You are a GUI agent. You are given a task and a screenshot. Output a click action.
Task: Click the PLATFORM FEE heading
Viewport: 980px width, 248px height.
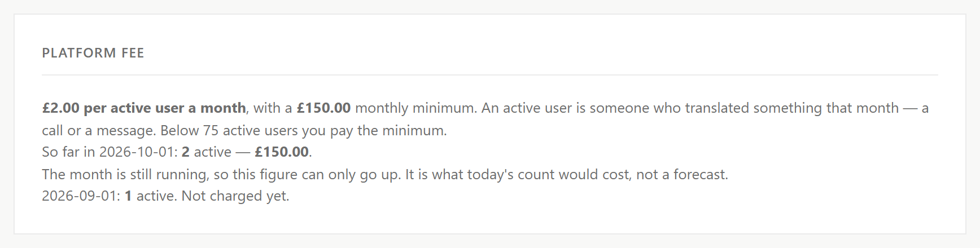click(93, 53)
